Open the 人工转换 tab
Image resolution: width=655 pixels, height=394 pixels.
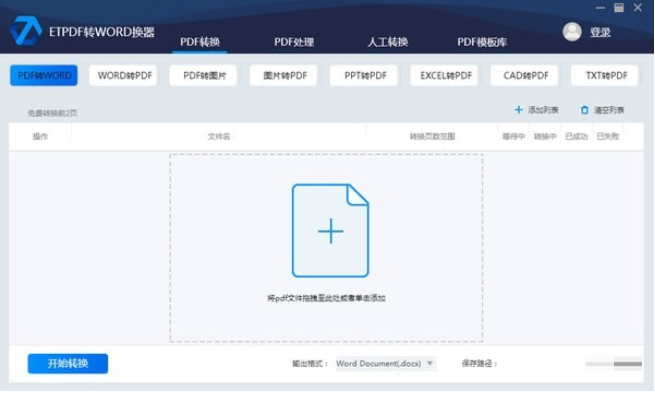coord(388,42)
